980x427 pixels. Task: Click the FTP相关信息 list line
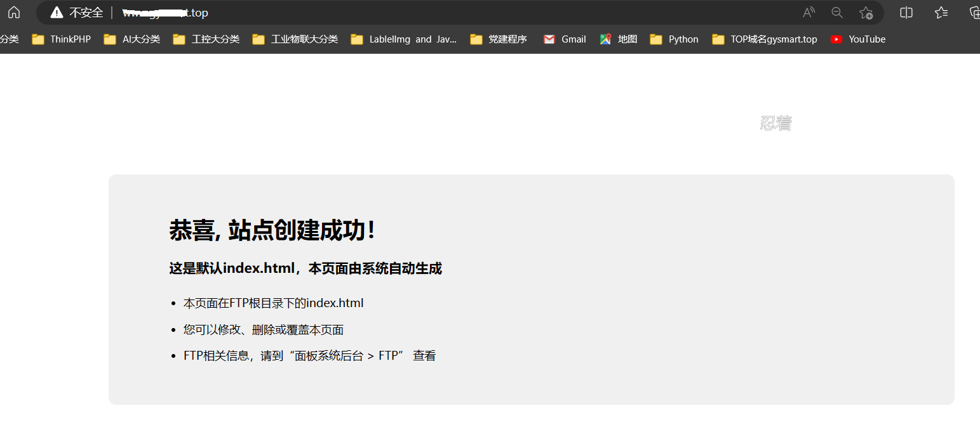click(x=310, y=356)
